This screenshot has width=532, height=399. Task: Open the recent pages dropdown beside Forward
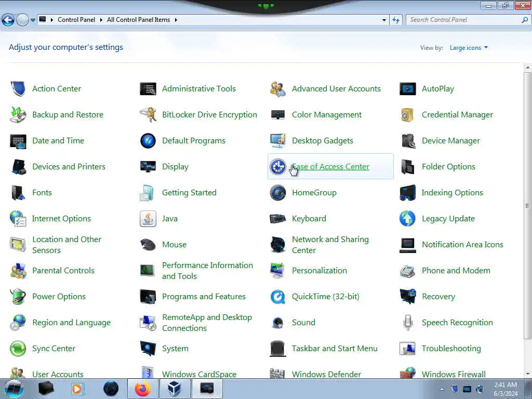(33, 20)
